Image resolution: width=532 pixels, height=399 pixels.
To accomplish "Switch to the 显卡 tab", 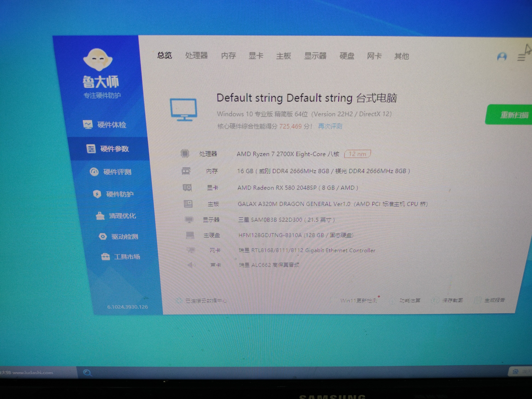I will 256,56.
